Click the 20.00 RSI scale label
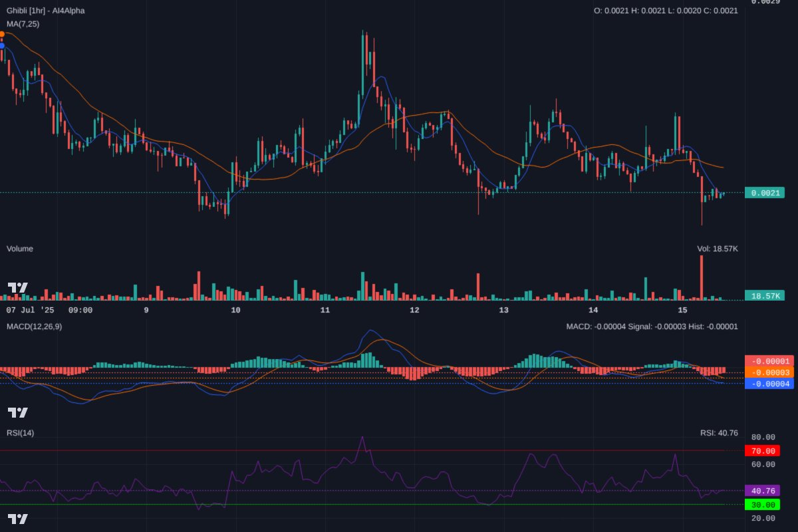798x532 pixels. click(x=763, y=518)
